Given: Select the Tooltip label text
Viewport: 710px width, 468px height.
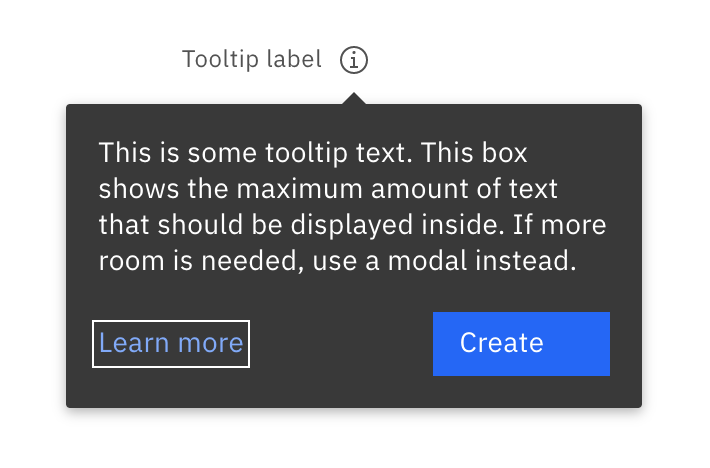Looking at the screenshot, I should [x=252, y=59].
